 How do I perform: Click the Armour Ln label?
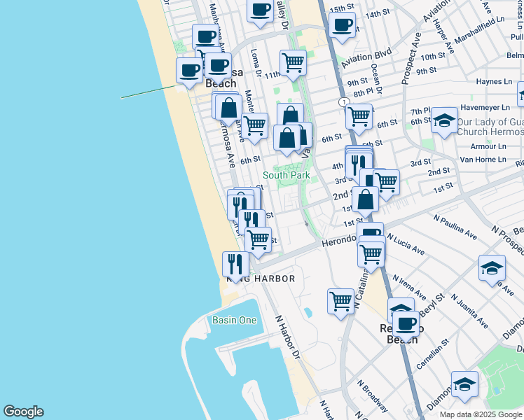coord(488,146)
